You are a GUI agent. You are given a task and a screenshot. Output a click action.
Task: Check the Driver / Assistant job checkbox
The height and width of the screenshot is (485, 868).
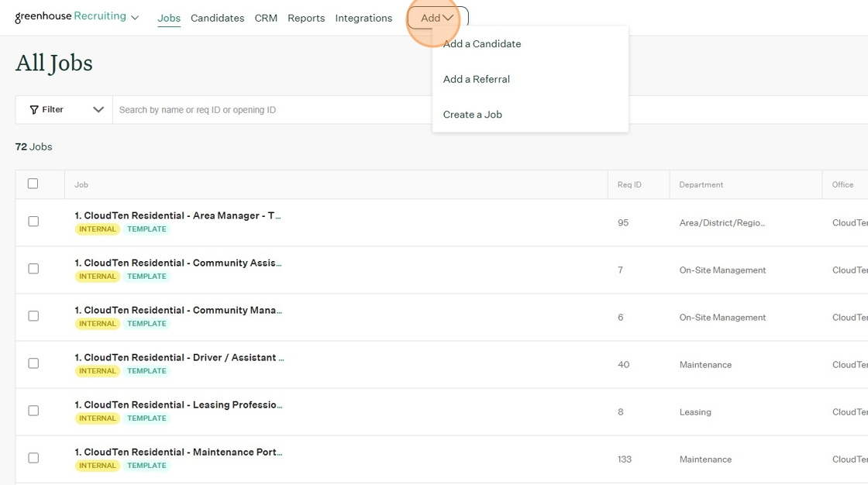33,363
